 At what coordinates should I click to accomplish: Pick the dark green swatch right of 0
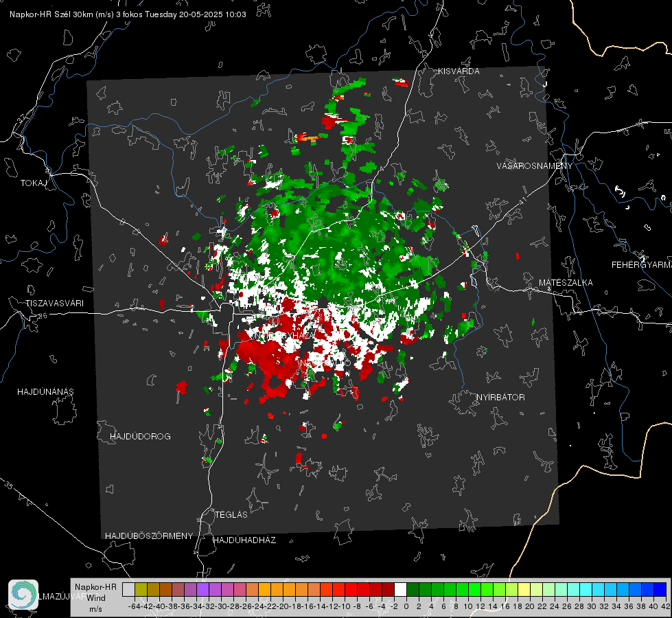coord(413,590)
